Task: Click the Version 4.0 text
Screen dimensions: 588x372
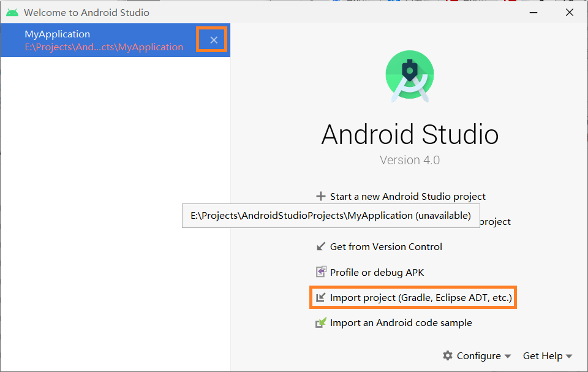Action: 410,161
